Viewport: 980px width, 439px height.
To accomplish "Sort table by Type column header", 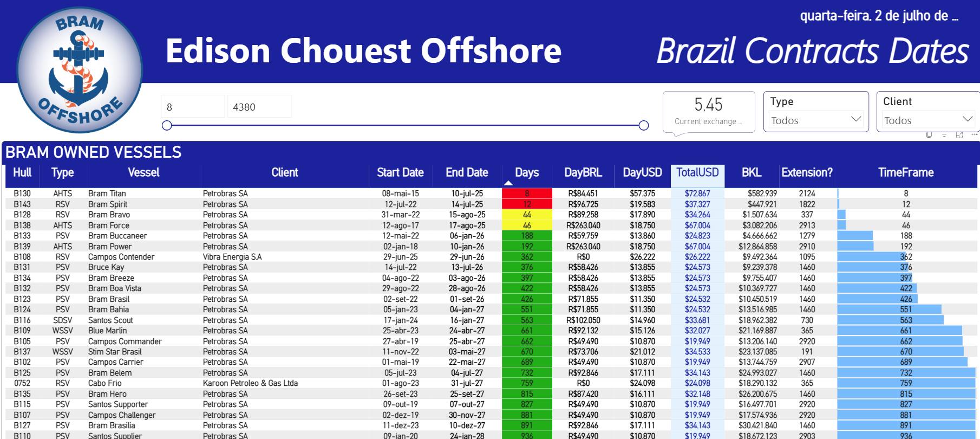I will click(x=62, y=172).
